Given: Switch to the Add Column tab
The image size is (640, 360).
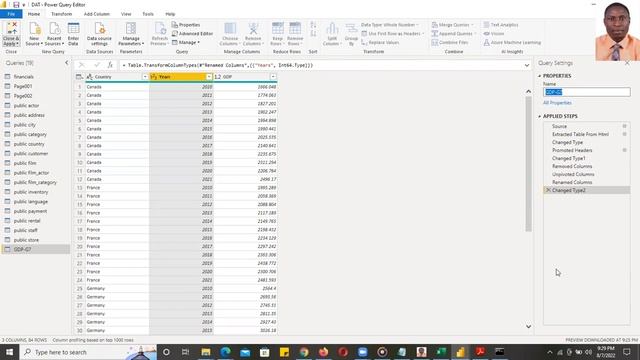Looking at the screenshot, I should click(x=97, y=14).
